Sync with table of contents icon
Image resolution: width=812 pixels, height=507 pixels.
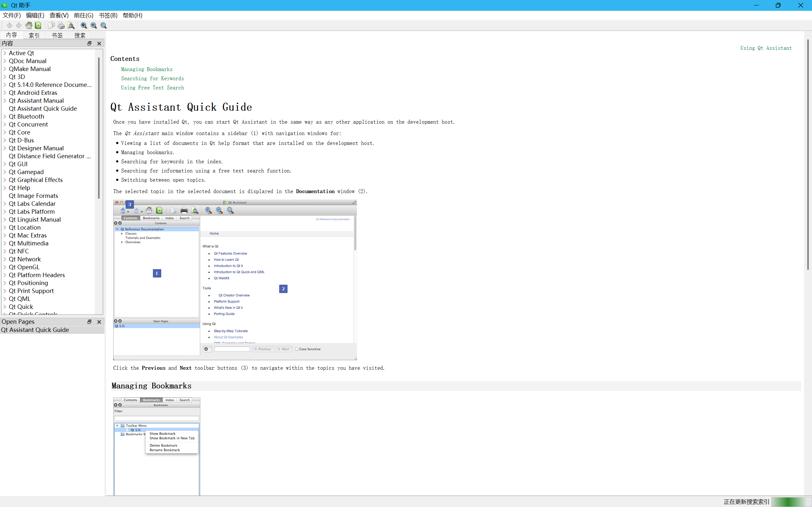click(x=38, y=25)
